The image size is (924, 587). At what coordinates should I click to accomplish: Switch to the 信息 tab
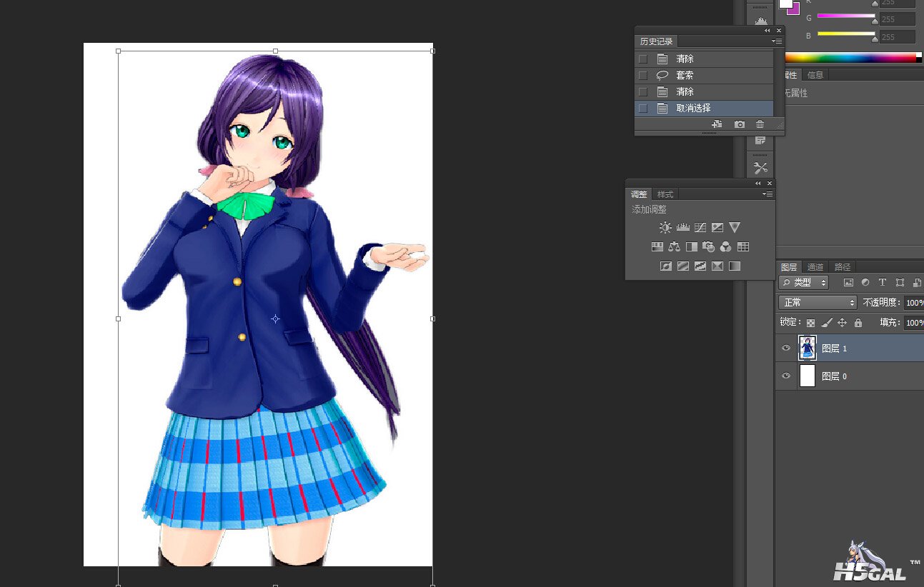(815, 75)
